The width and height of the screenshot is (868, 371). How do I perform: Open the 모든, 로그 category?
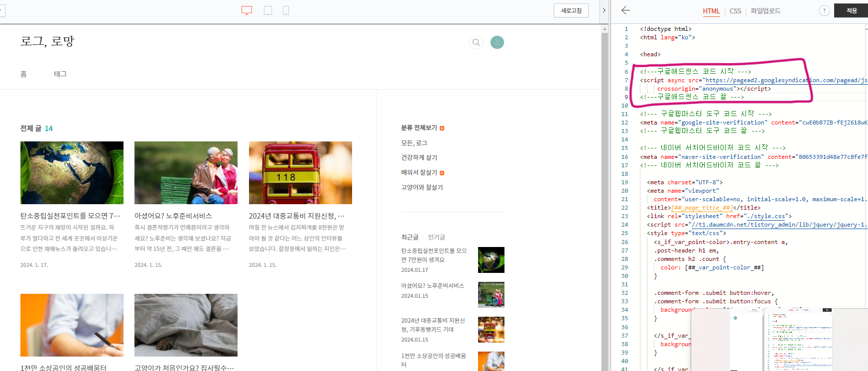click(x=414, y=143)
